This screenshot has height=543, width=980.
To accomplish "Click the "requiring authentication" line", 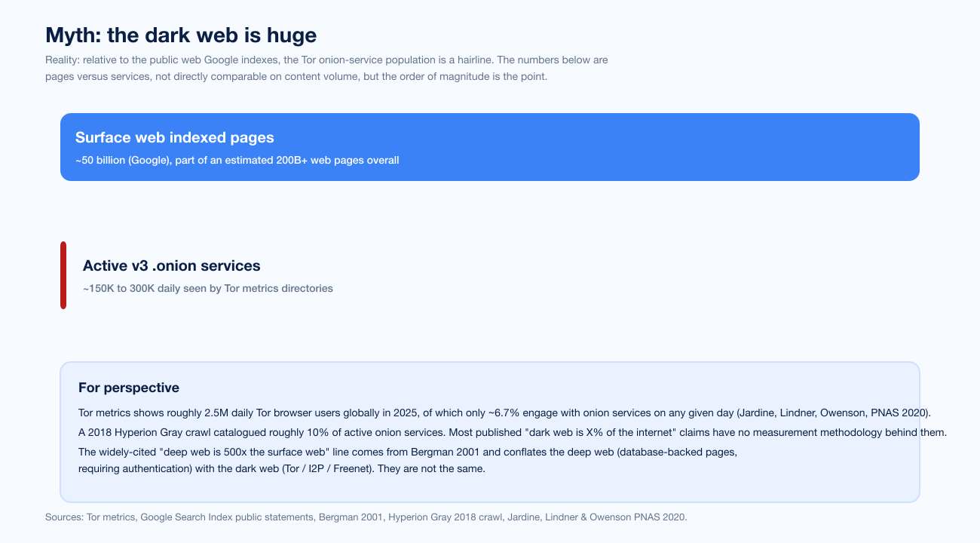I will coord(282,468).
